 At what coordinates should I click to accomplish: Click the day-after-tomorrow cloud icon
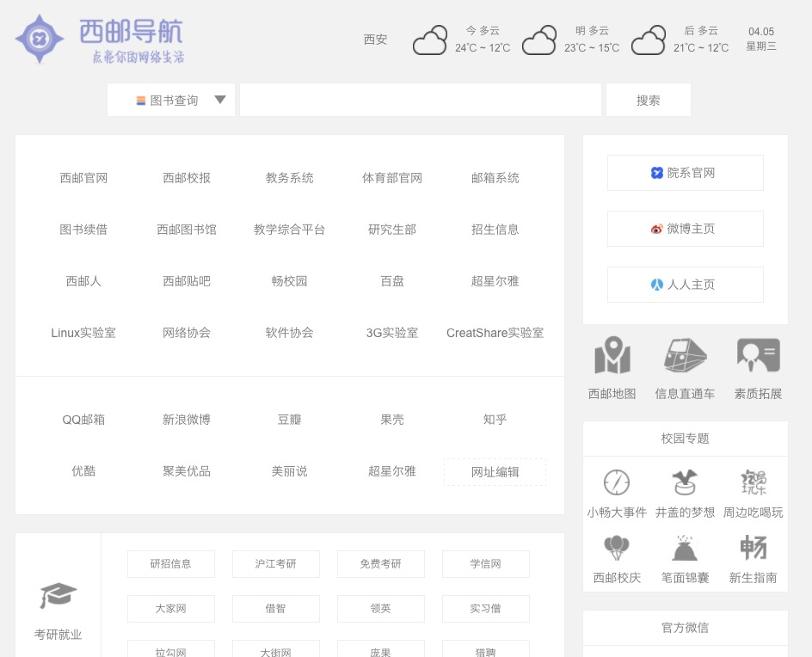pos(649,40)
